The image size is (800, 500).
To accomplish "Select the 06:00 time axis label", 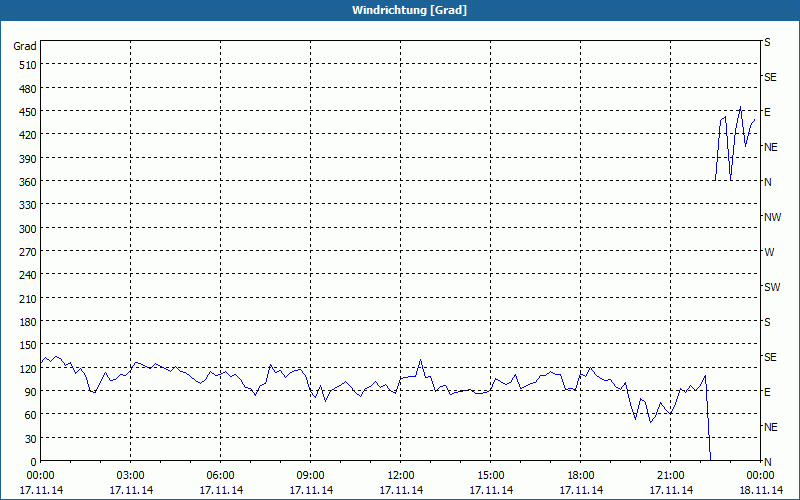I will (x=221, y=475).
